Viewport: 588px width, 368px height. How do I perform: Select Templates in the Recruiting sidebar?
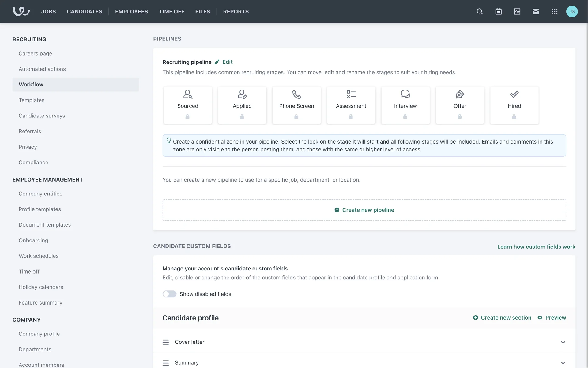coord(32,100)
